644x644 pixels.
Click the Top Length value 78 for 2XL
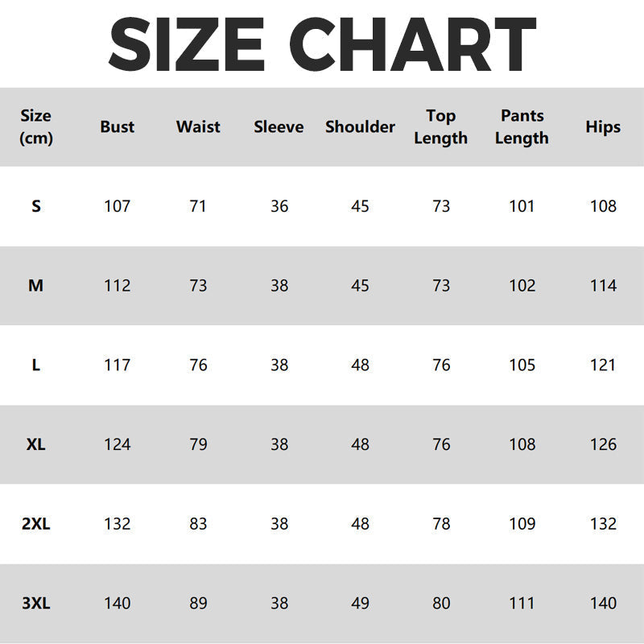point(440,524)
